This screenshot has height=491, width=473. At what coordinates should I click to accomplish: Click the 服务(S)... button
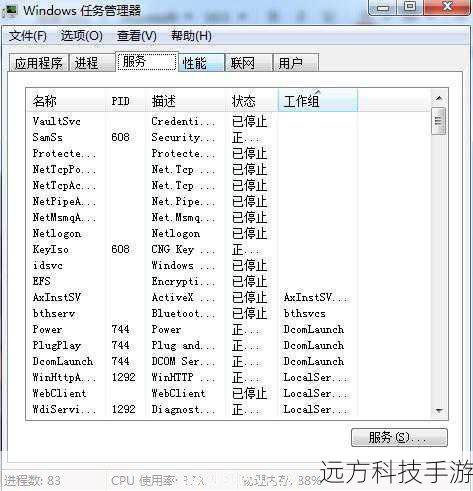coord(399,437)
